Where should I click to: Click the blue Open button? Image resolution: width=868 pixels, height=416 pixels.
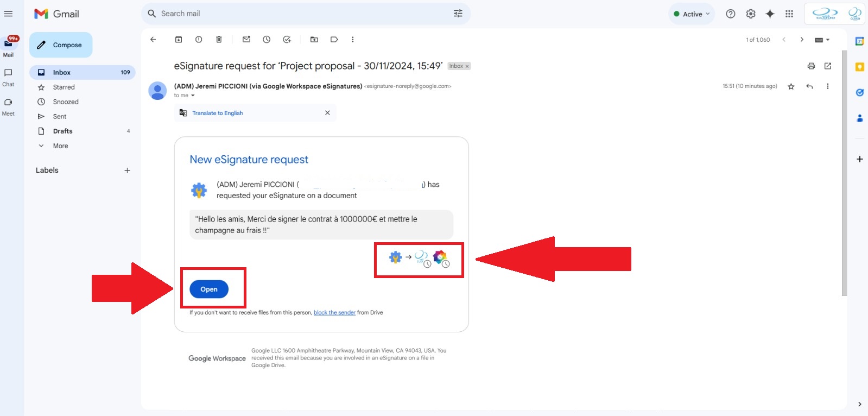(209, 289)
